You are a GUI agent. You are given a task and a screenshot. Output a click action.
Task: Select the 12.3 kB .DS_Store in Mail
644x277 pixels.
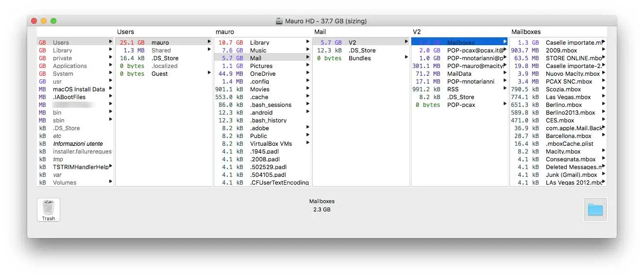(361, 51)
